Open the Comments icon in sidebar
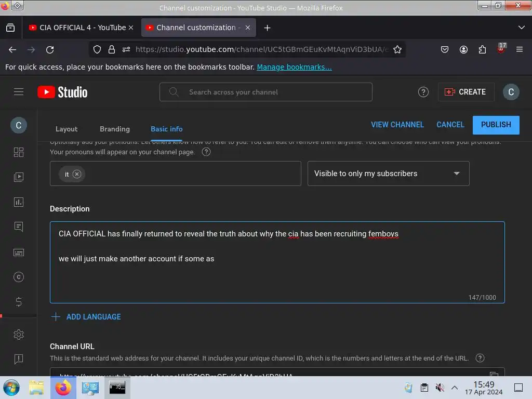This screenshot has width=532, height=399. pyautogui.click(x=19, y=227)
